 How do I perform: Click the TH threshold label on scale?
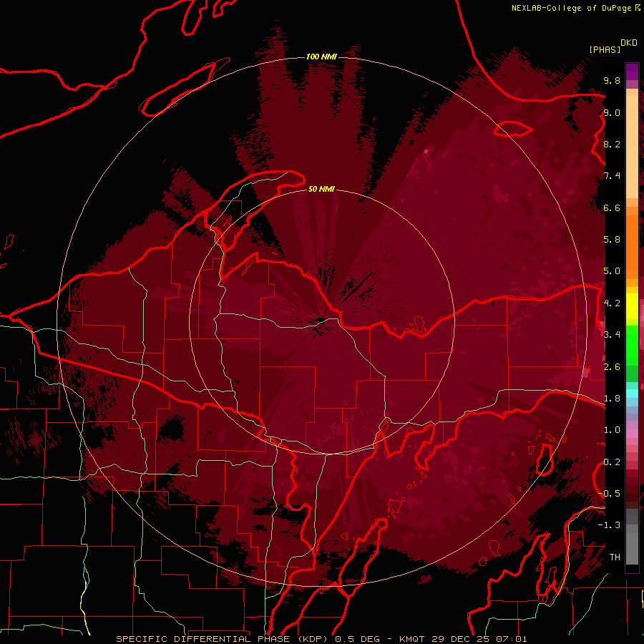[x=615, y=557]
